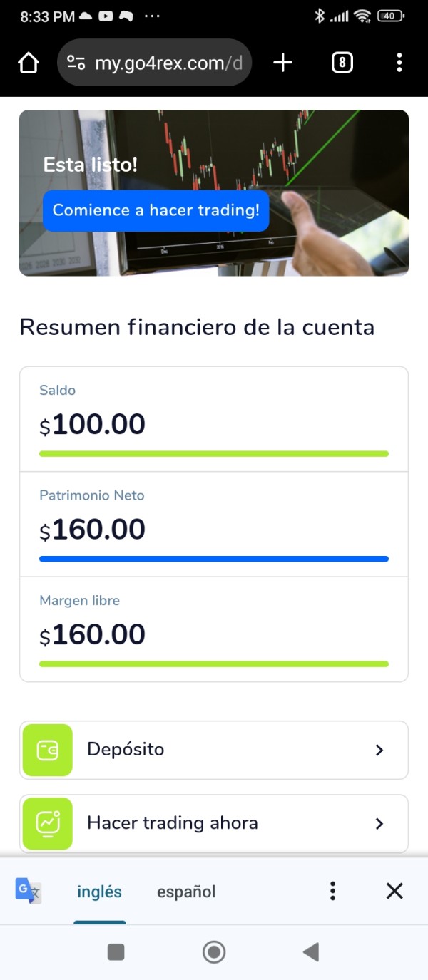Open Chrome three-dot overflow menu

399,63
